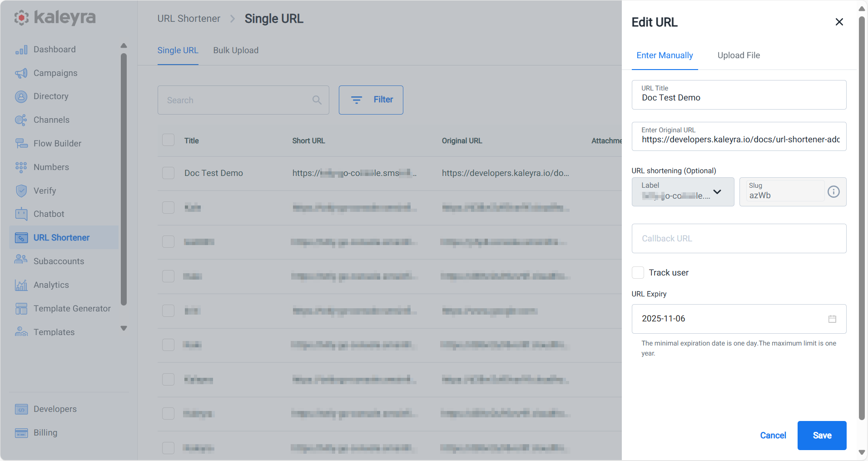Open the Dashboard bar chart icon

point(21,50)
